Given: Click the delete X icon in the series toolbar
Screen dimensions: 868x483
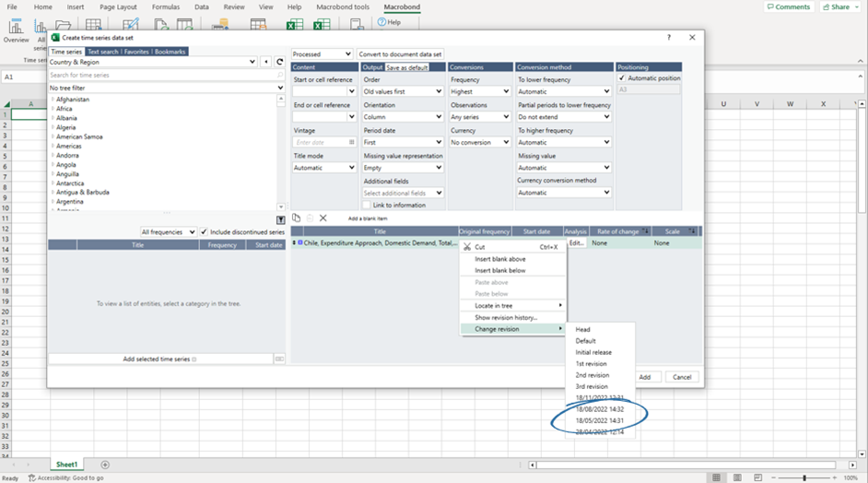Looking at the screenshot, I should (x=323, y=218).
